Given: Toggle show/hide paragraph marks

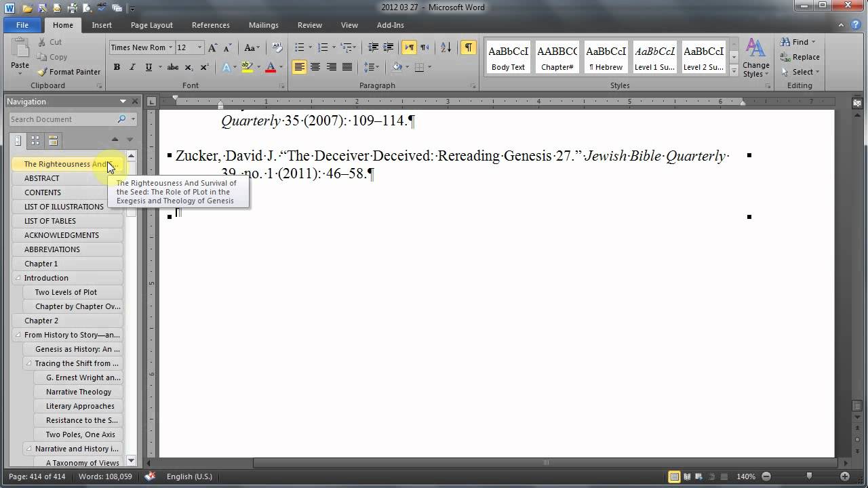Looking at the screenshot, I should 468,47.
